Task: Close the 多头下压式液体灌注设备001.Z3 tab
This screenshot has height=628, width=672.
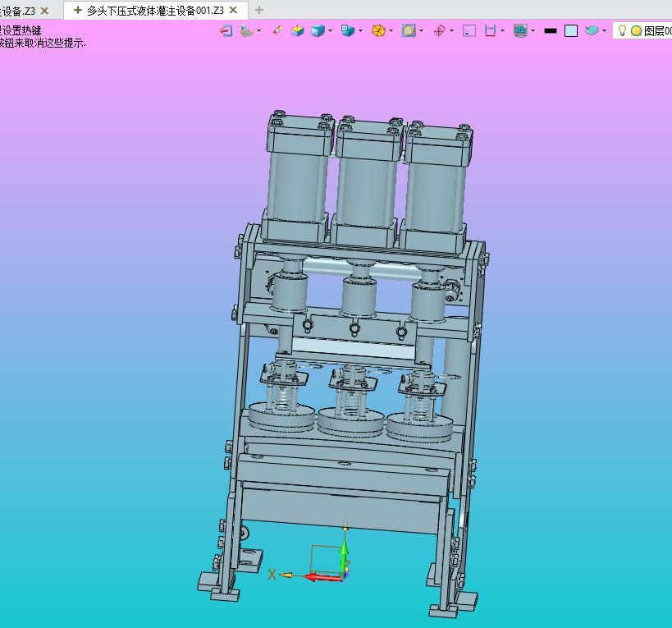Action: [233, 10]
